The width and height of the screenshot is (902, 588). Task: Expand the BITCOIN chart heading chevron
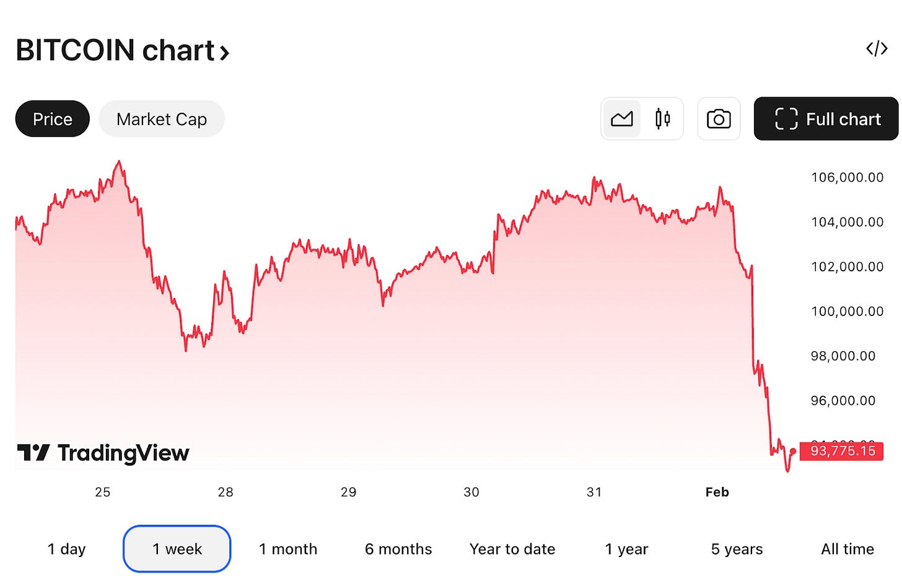225,53
